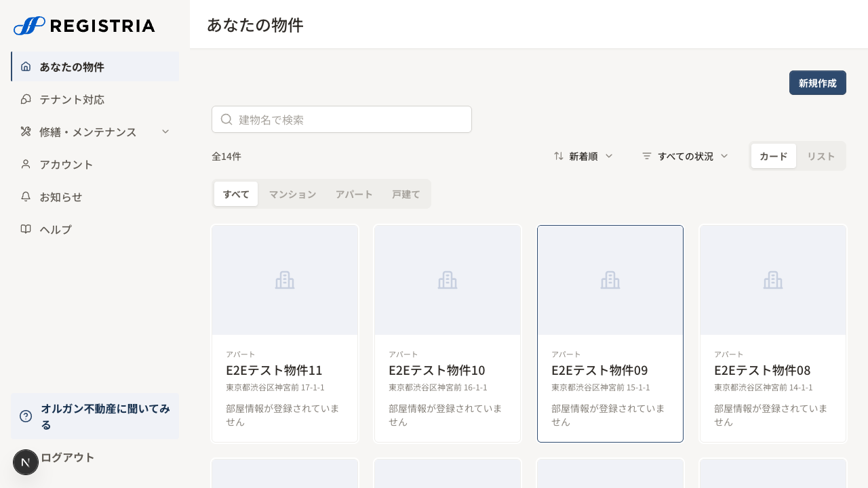868x488 pixels.
Task: Click the book icon beside ヘルプ
Action: [x=26, y=229]
